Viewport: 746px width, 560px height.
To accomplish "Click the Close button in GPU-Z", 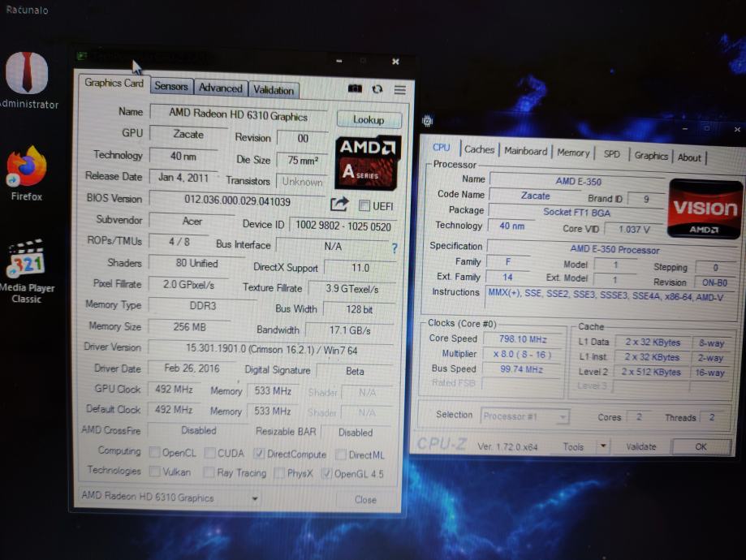I will coord(365,500).
